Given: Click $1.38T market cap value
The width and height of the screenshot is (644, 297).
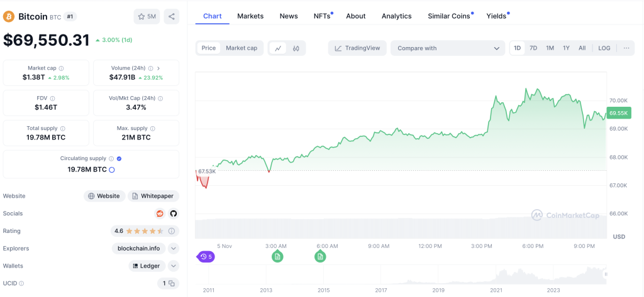Looking at the screenshot, I should 34,77.
